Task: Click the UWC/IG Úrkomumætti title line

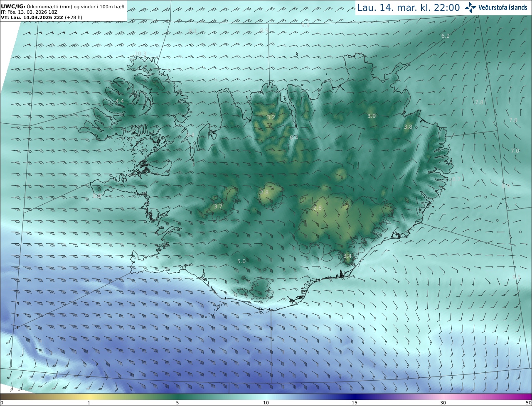Action: [x=62, y=7]
